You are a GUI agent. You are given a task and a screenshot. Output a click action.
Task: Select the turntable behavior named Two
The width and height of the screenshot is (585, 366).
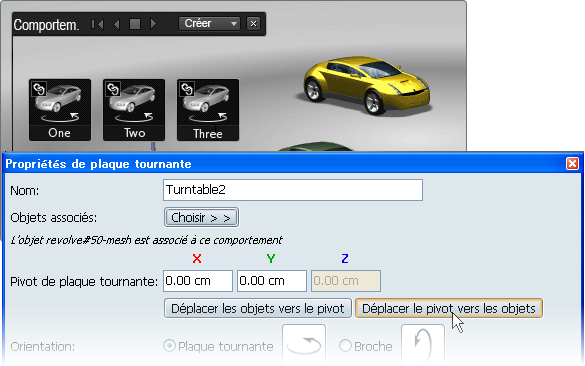point(134,110)
